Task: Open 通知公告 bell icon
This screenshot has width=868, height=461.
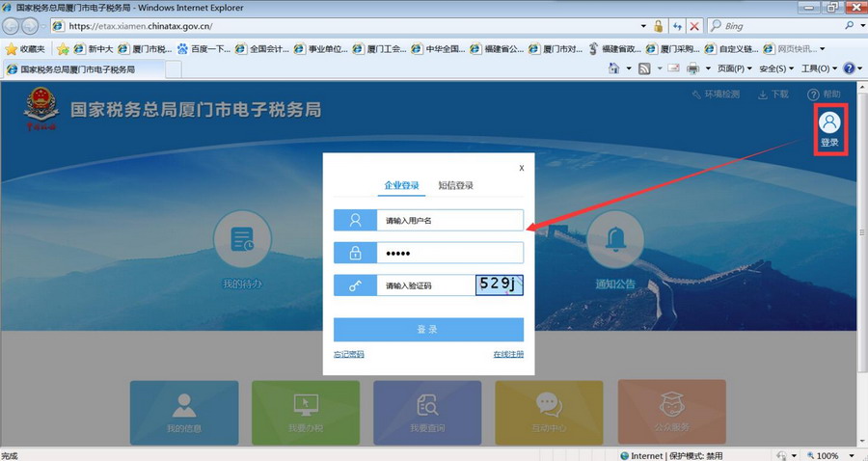Action: (615, 244)
